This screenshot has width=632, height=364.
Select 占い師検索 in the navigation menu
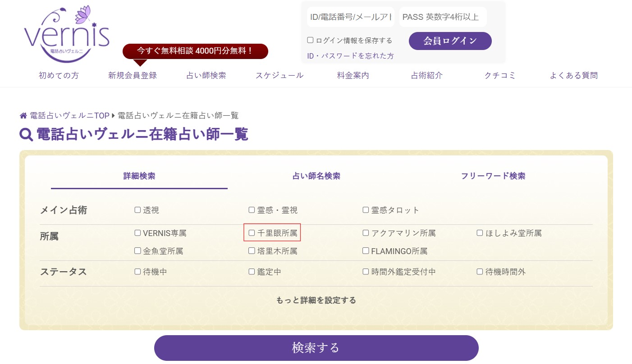206,75
